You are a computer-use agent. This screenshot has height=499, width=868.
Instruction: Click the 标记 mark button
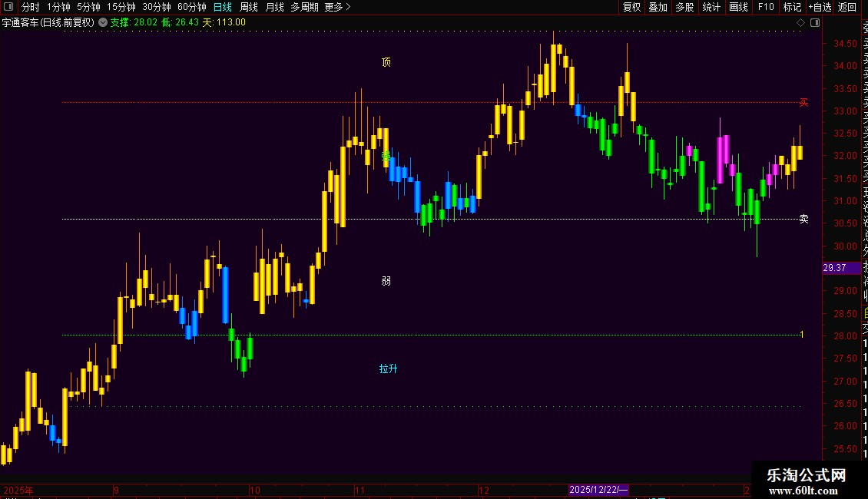792,7
